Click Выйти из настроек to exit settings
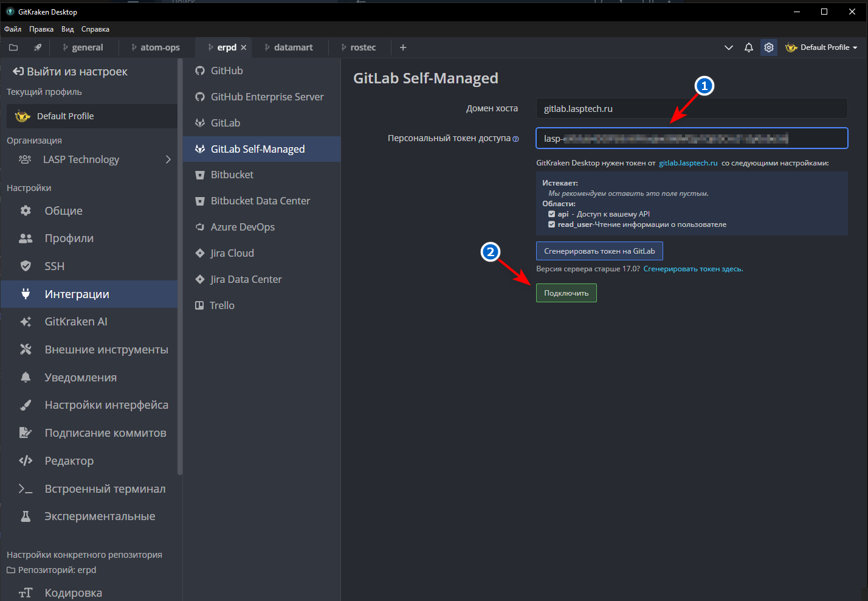The width and height of the screenshot is (868, 601). (70, 72)
